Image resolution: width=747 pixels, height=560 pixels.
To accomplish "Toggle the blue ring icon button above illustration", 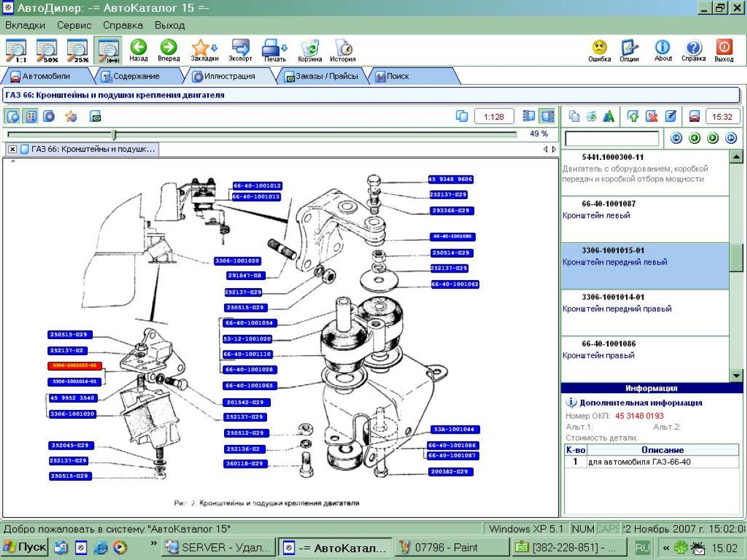I will (49, 116).
